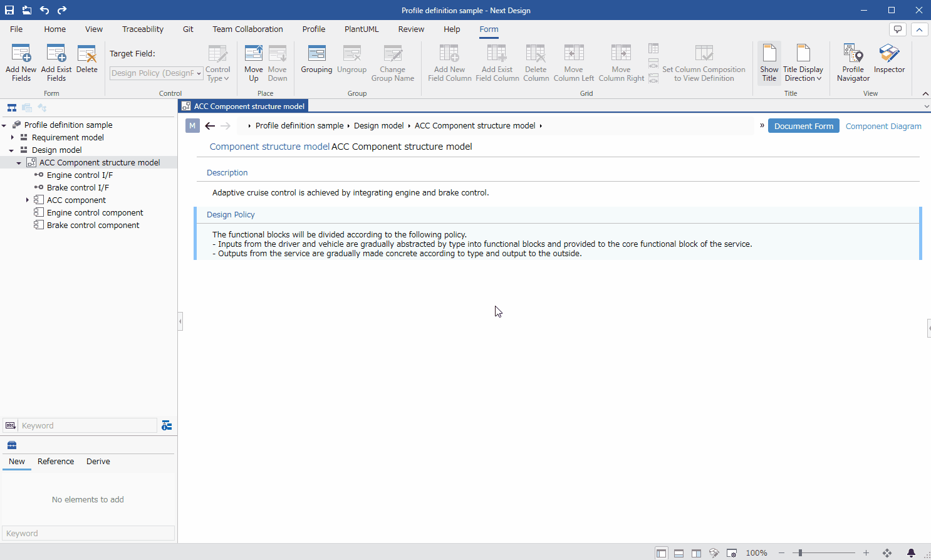Viewport: 931px width, 560px height.
Task: Open the Target Field dropdown
Action: tap(157, 73)
